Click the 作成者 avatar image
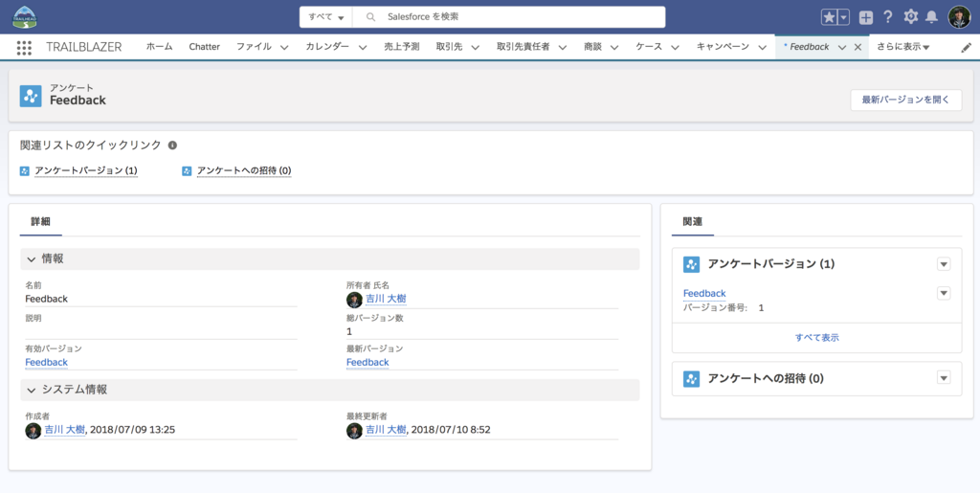 point(33,431)
